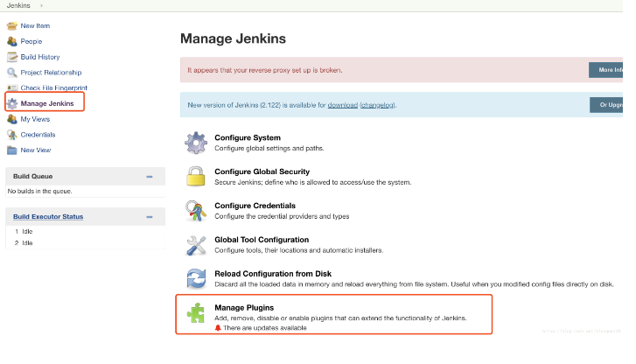Open Build History from sidebar
The image size is (636, 364).
point(40,57)
